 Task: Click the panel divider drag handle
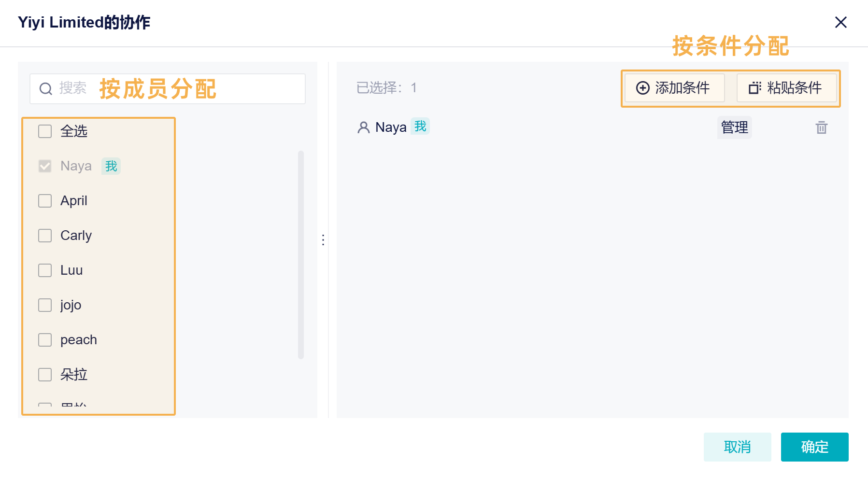click(323, 239)
